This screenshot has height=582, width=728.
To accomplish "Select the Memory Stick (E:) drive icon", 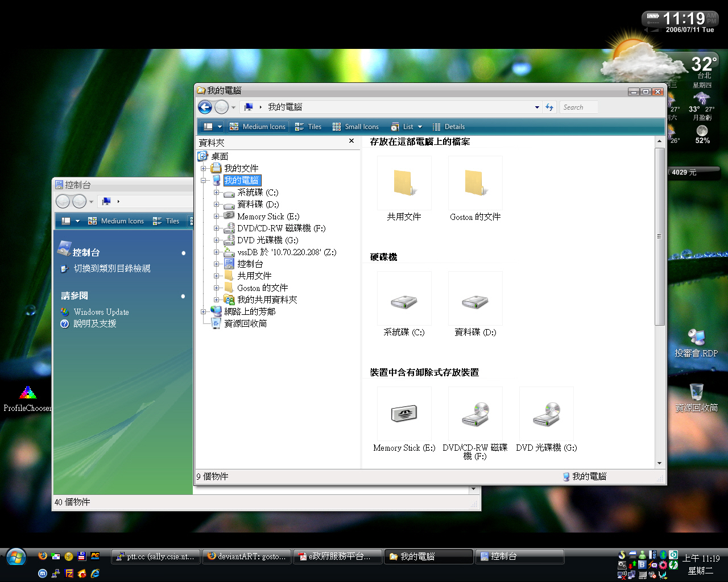I will coord(404,414).
